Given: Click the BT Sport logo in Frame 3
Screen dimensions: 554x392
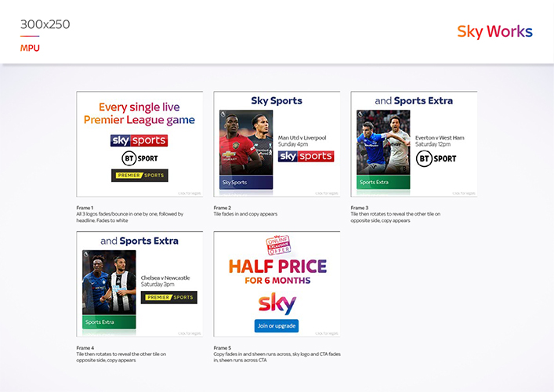Looking at the screenshot, I should point(436,158).
